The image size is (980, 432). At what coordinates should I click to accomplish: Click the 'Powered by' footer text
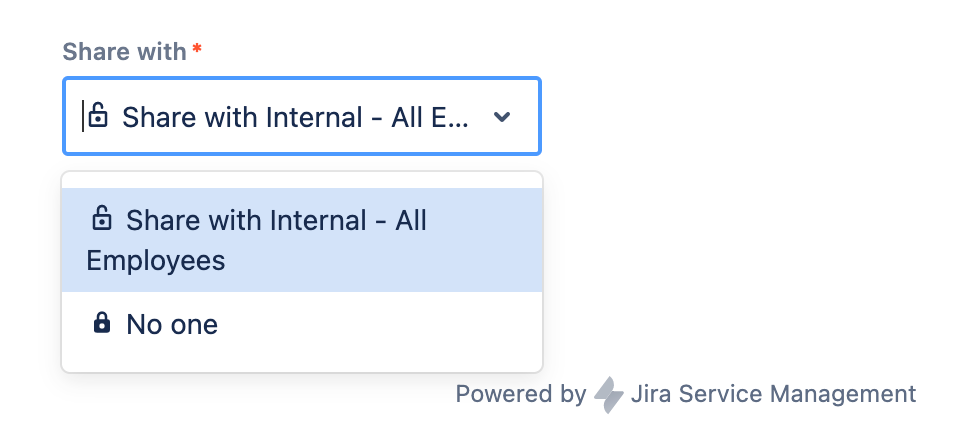pos(521,394)
